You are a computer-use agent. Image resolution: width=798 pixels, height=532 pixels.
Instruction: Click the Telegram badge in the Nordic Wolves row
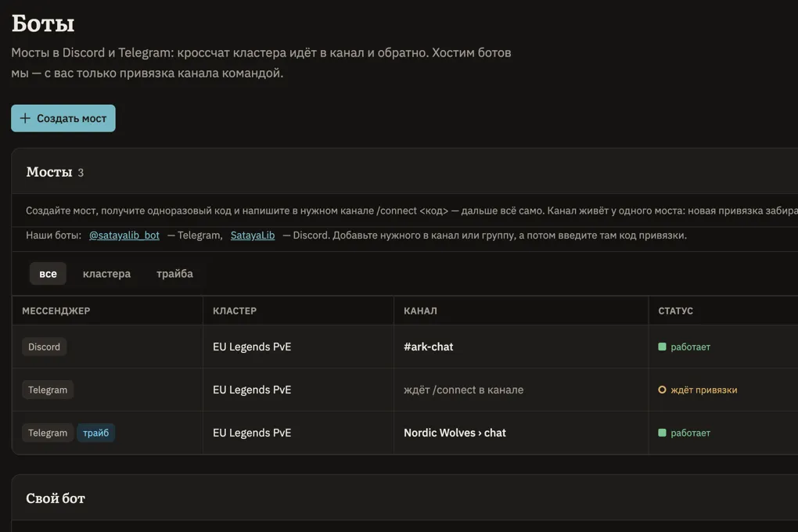click(48, 433)
